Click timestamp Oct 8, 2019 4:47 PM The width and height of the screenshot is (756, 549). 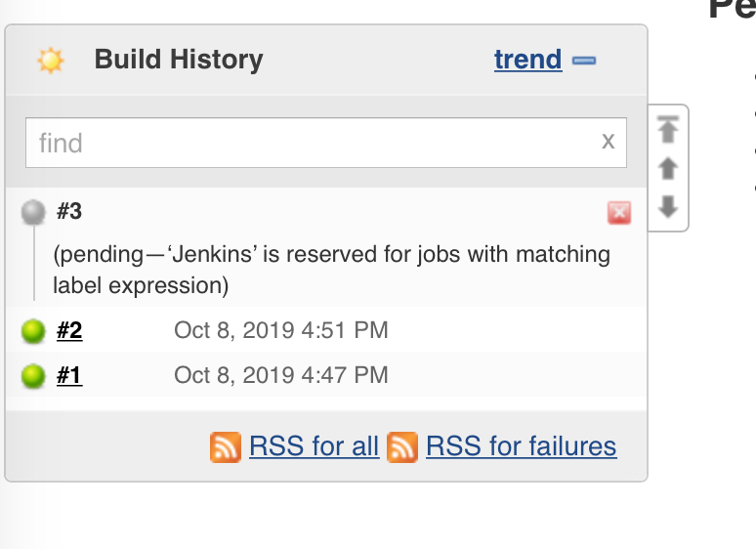tap(281, 375)
